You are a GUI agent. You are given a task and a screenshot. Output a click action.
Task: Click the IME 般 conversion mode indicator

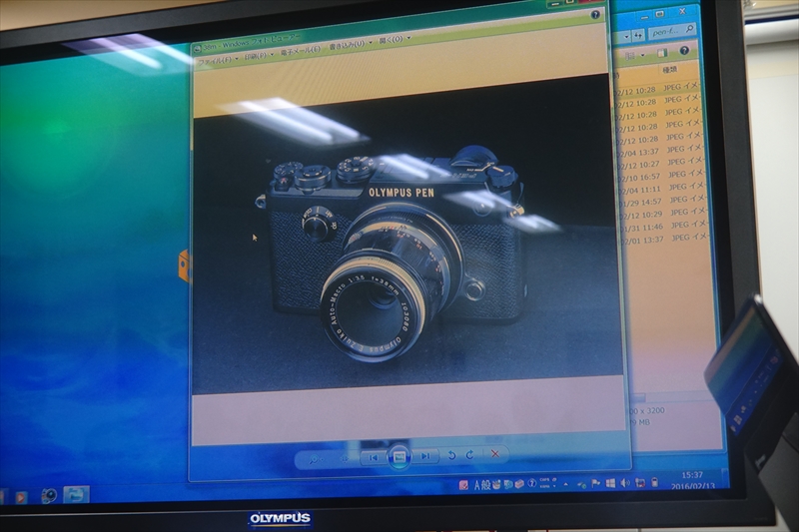click(486, 485)
